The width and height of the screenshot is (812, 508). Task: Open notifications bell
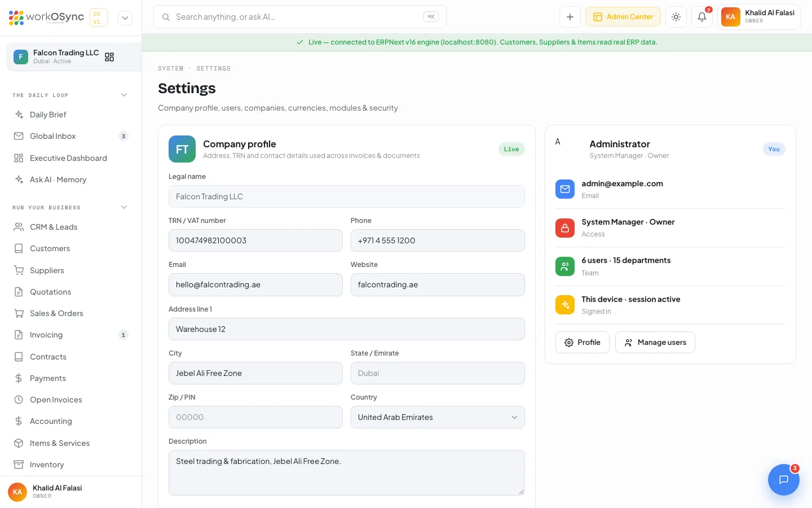coord(702,17)
